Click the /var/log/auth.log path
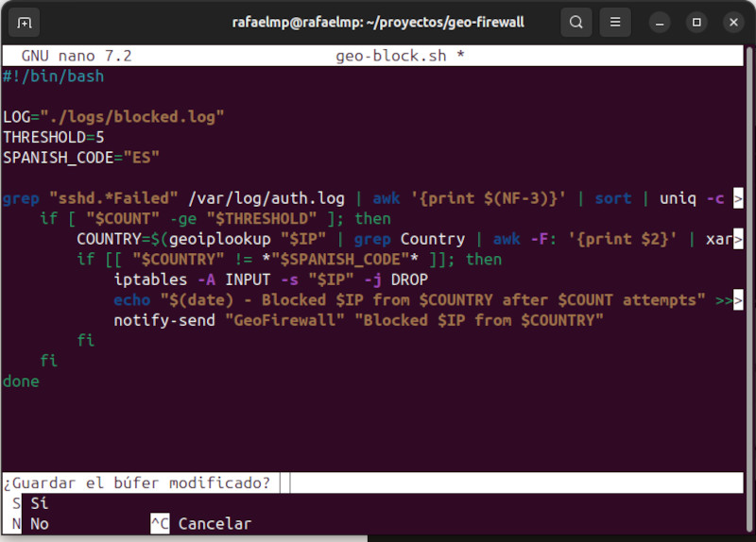 (266, 198)
